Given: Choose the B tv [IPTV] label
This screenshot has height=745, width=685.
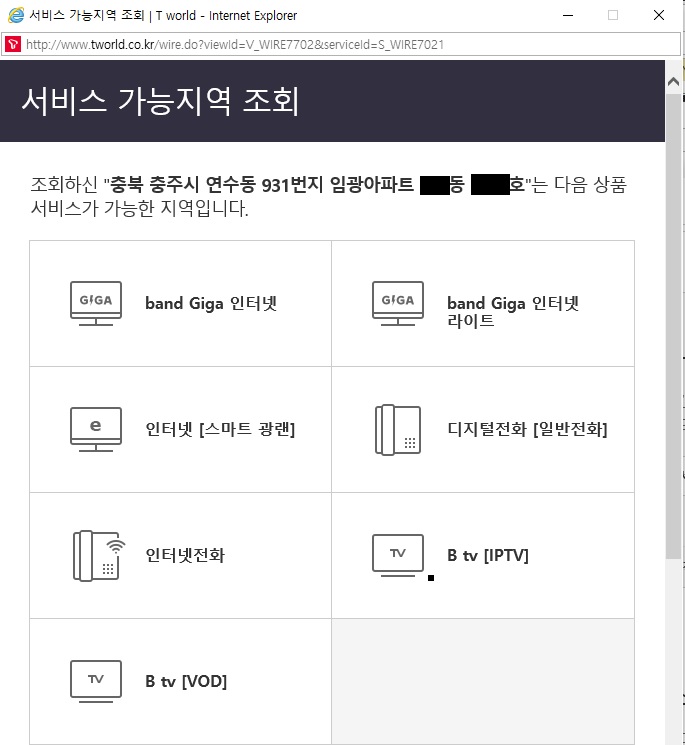Looking at the screenshot, I should [488, 556].
